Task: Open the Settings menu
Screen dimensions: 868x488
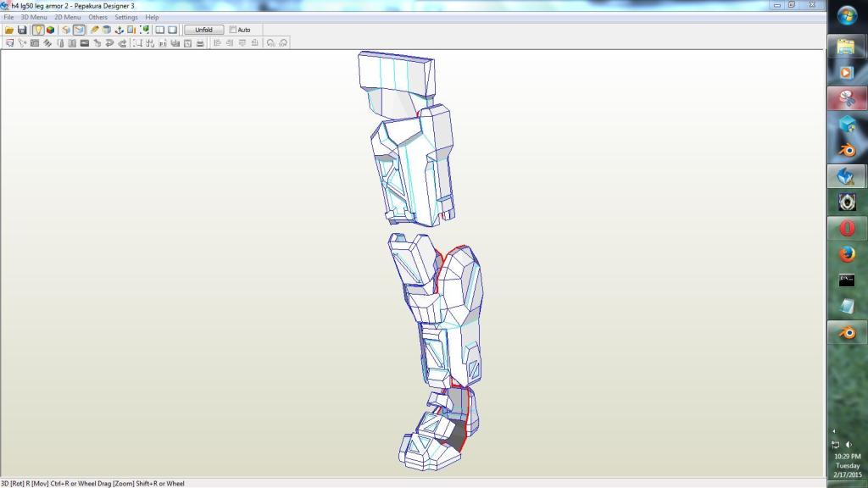Action: click(x=126, y=17)
